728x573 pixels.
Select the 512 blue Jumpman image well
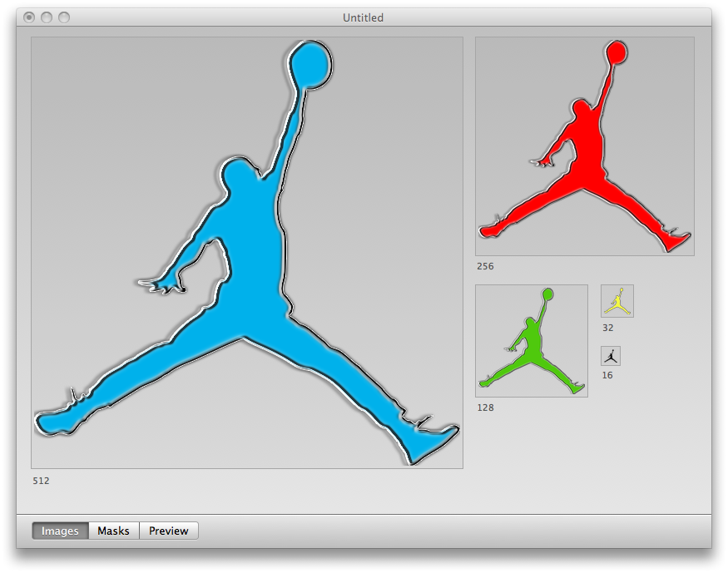247,253
